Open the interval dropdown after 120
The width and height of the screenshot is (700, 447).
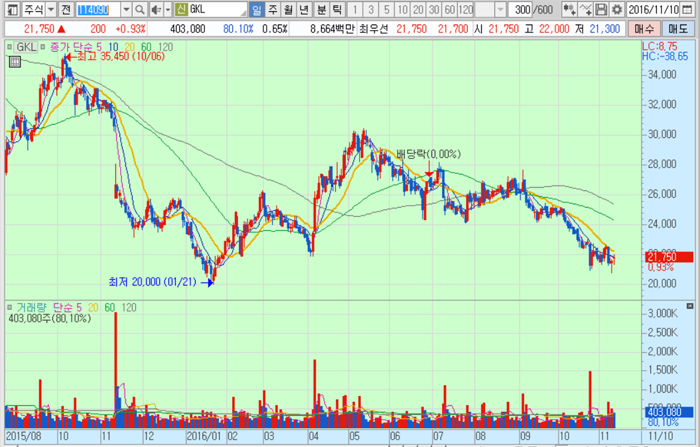tap(499, 10)
